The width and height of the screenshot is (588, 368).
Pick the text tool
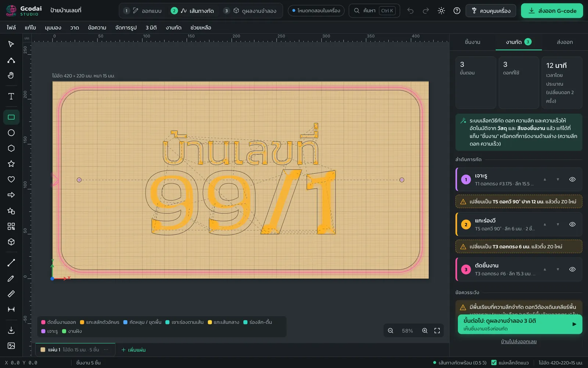pos(11,96)
